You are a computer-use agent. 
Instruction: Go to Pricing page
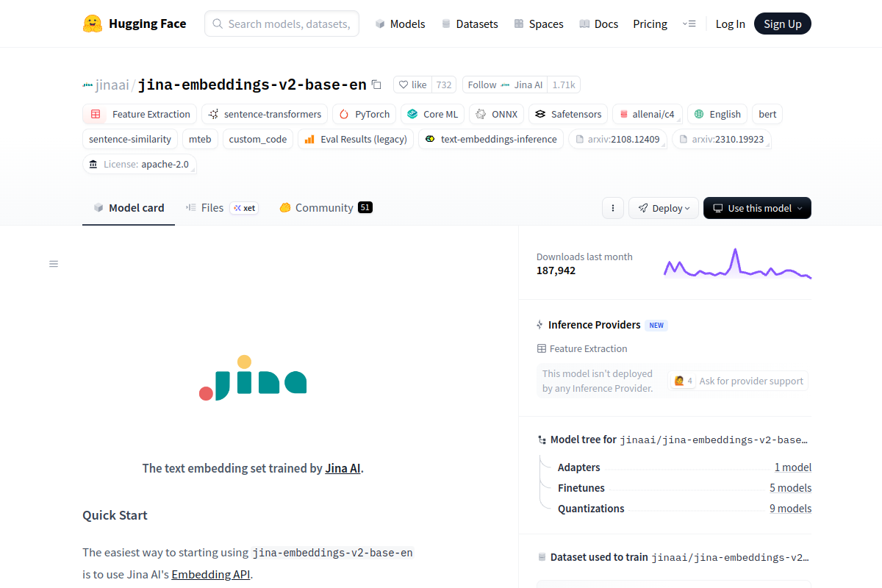650,24
